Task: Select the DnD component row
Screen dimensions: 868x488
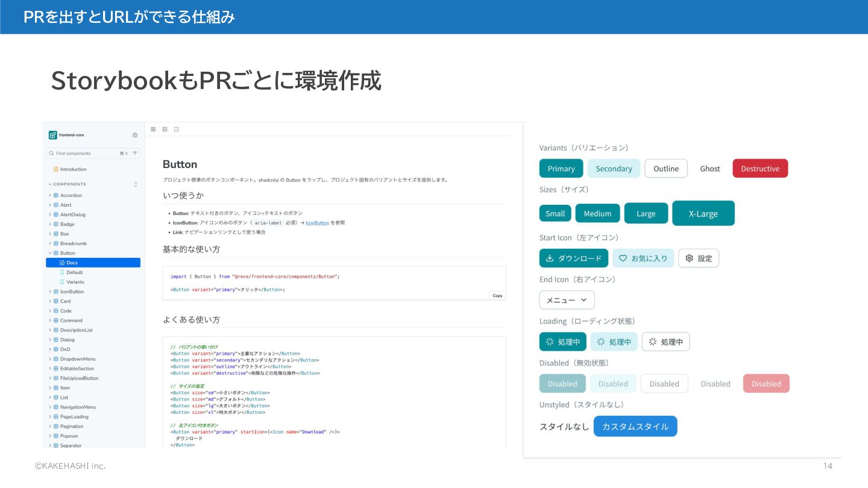Action: 93,349
